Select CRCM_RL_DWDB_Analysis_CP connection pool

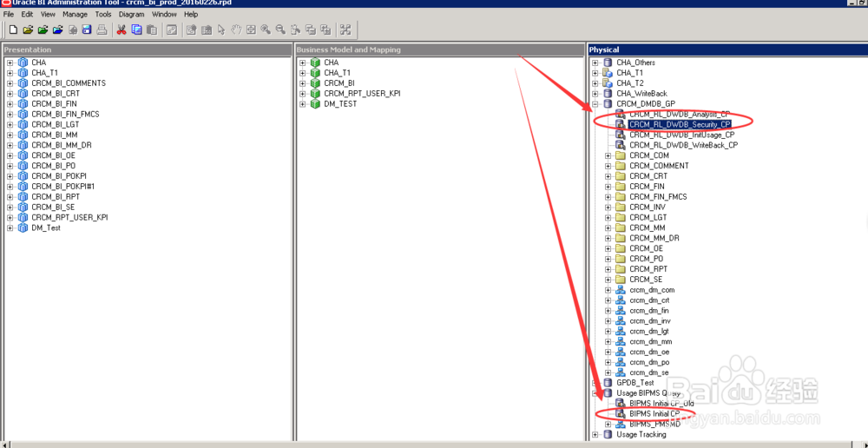point(680,114)
